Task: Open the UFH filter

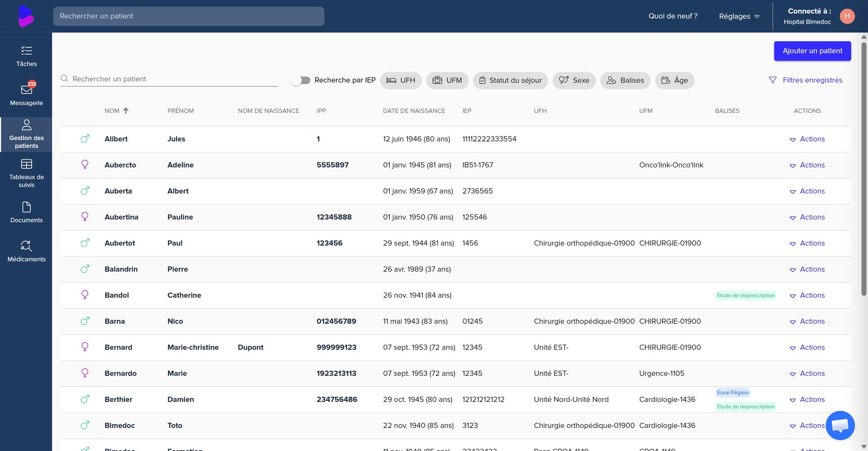Action: tap(401, 80)
